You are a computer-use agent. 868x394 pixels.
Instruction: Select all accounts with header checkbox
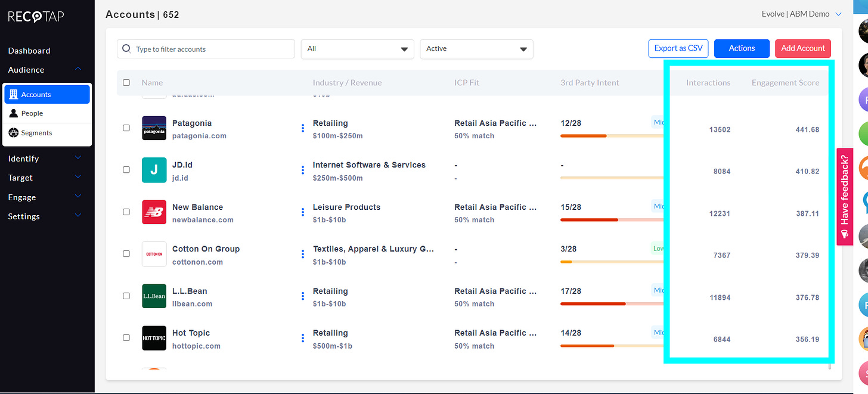point(126,83)
